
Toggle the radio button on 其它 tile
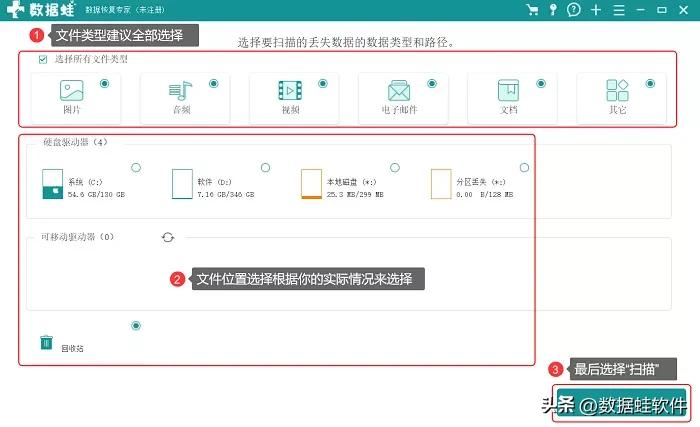coord(650,84)
